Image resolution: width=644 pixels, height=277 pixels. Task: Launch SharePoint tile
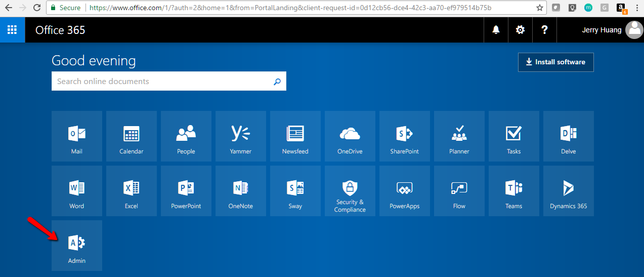[405, 136]
